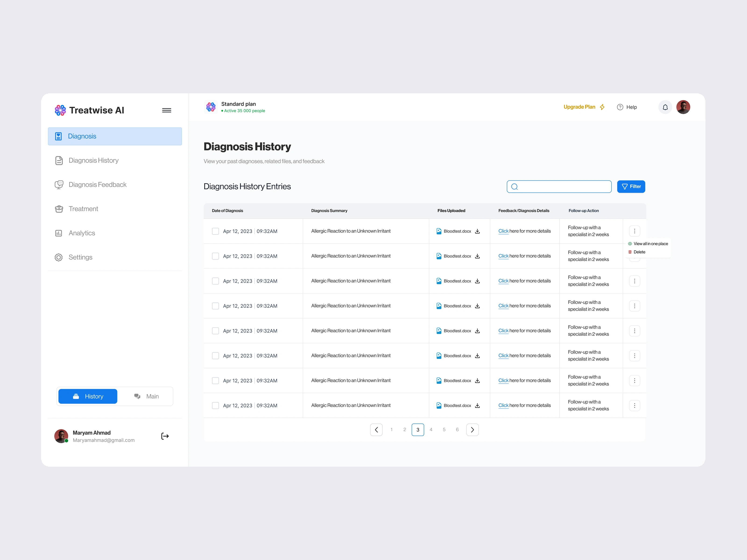Viewport: 747px width, 560px height.
Task: Open the three-dot menu on the third row
Action: (x=634, y=281)
